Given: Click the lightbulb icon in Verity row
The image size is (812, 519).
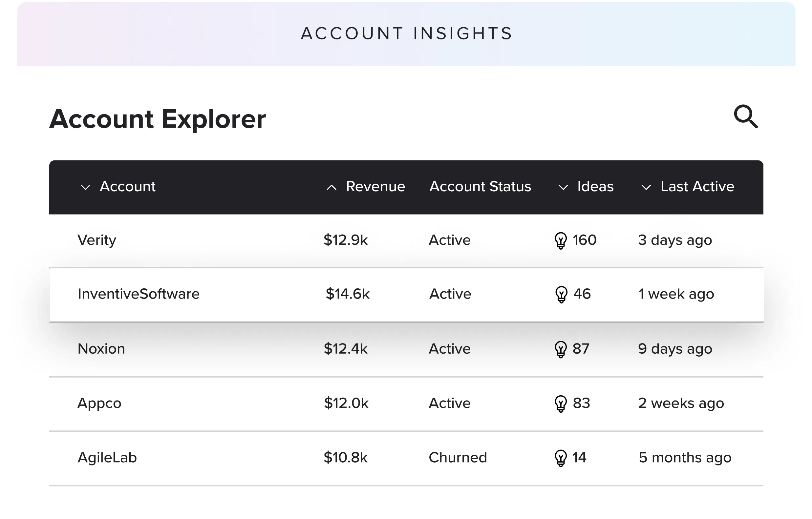Looking at the screenshot, I should (561, 240).
